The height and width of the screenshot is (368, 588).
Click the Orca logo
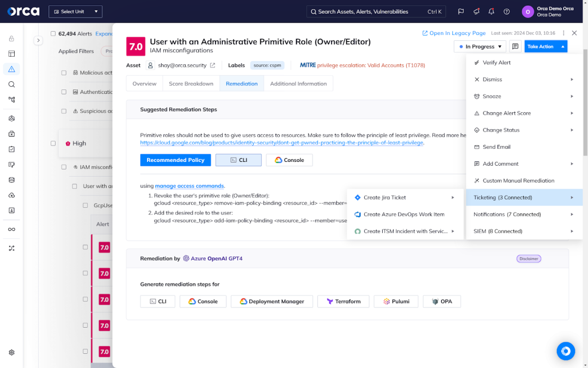[23, 11]
